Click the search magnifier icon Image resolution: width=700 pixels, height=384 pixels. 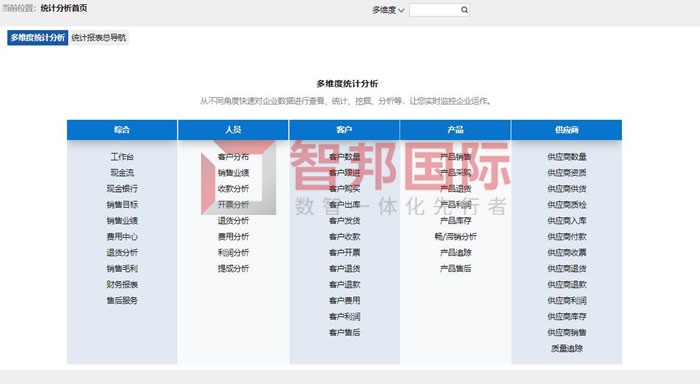[x=464, y=10]
